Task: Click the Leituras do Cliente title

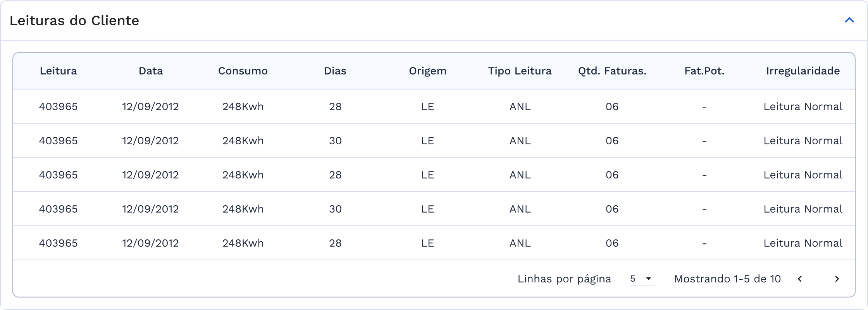Action: pos(74,21)
